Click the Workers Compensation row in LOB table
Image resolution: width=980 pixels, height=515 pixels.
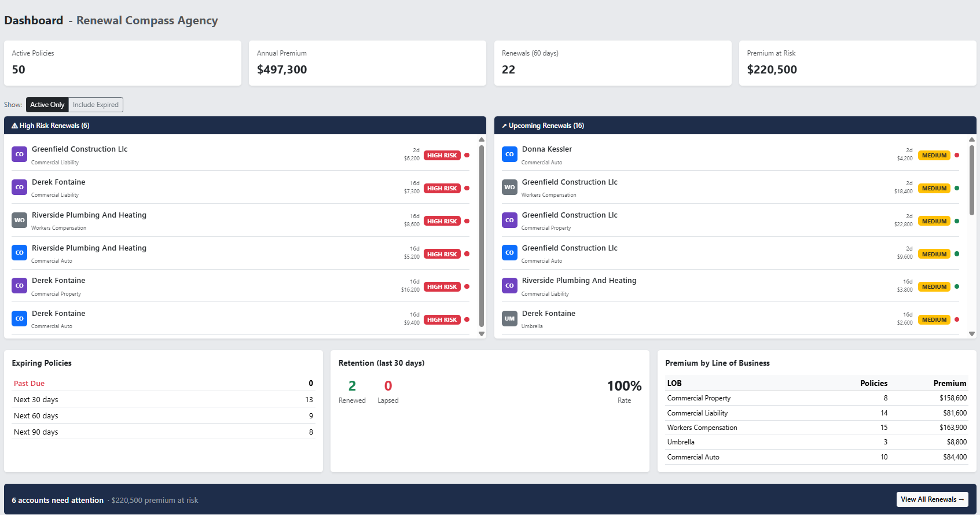(x=817, y=428)
